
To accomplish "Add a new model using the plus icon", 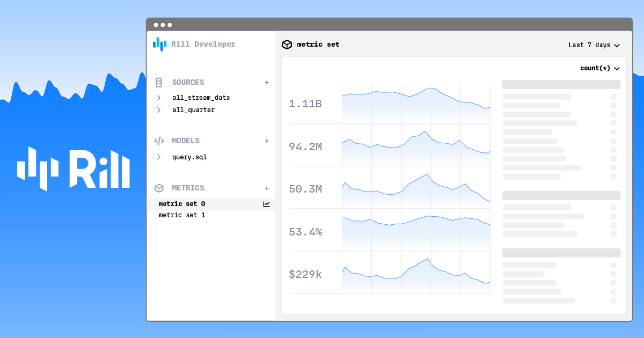I will point(267,141).
